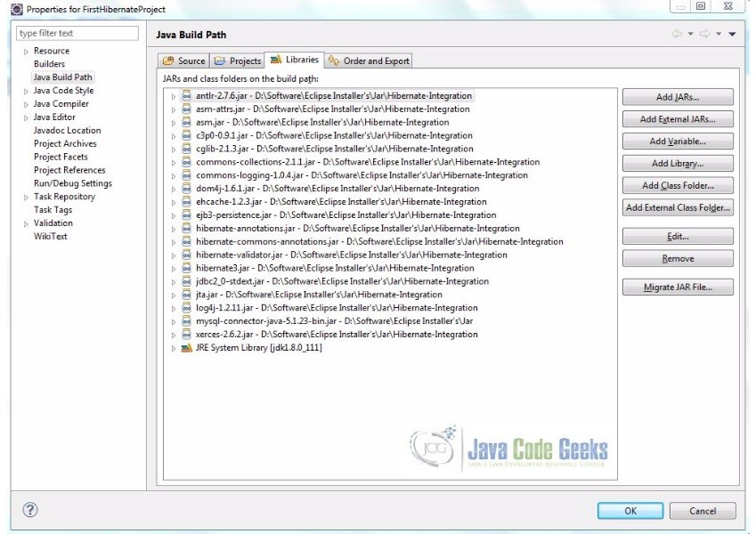Confirm the dialog with OK
The height and width of the screenshot is (534, 756).
(630, 511)
